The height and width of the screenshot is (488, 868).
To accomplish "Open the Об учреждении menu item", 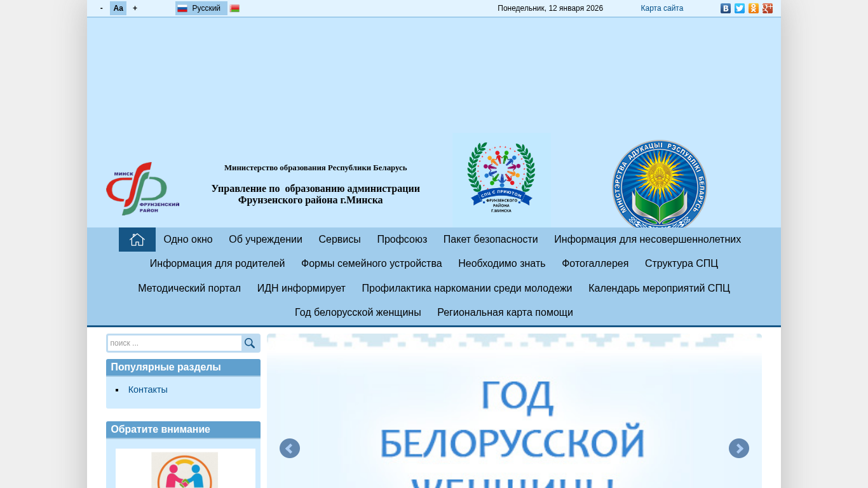I will coord(266,240).
